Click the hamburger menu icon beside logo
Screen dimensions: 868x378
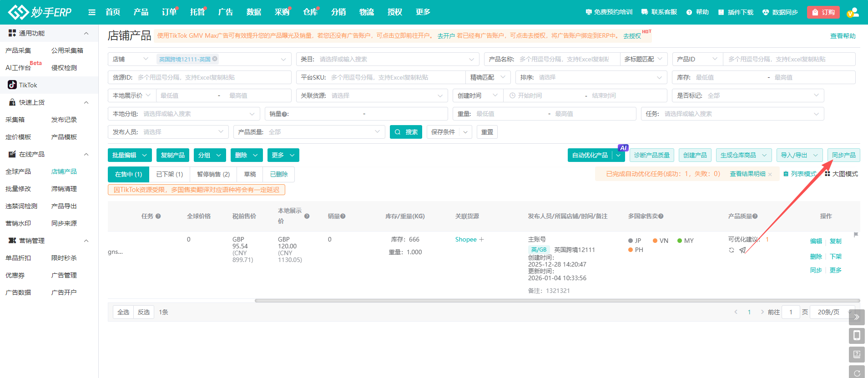point(92,12)
